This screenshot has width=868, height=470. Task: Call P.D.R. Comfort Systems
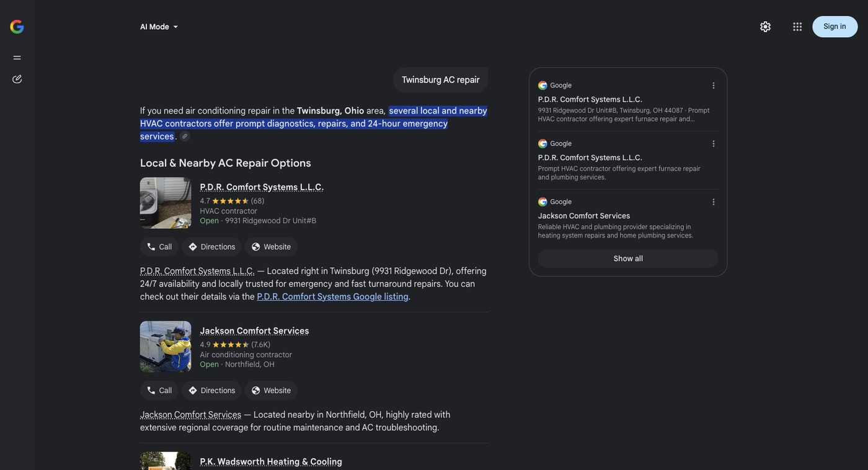pyautogui.click(x=159, y=247)
